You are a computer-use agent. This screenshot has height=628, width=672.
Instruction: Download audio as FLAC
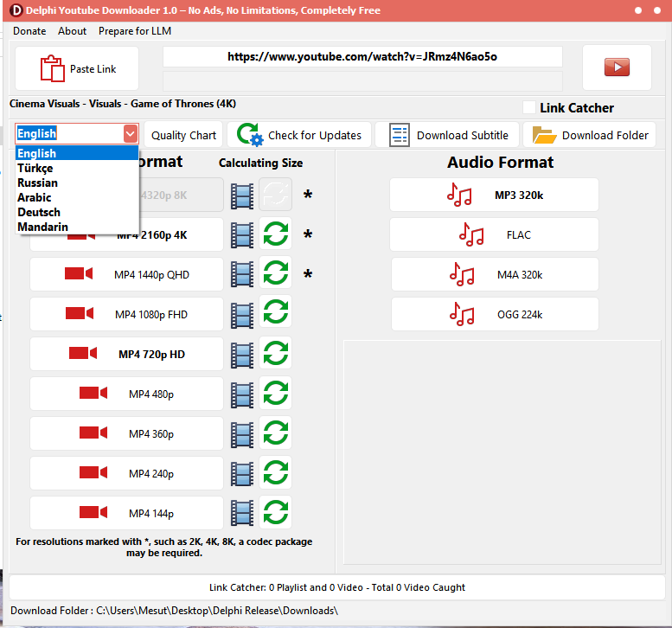tap(494, 234)
